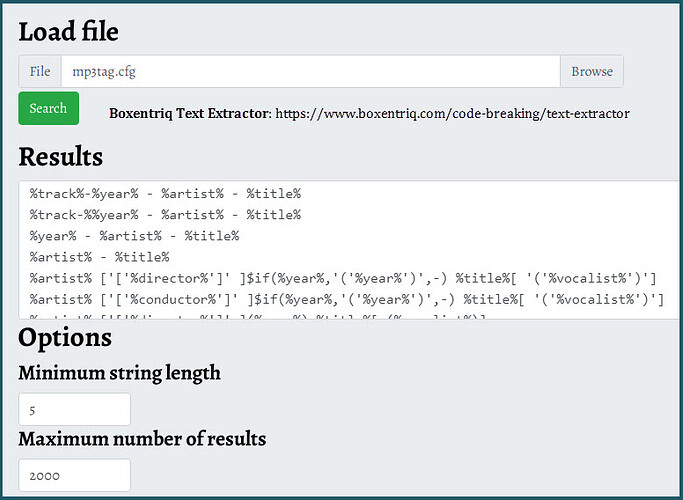Click the Browse button
This screenshot has height=500, width=683.
pos(592,71)
